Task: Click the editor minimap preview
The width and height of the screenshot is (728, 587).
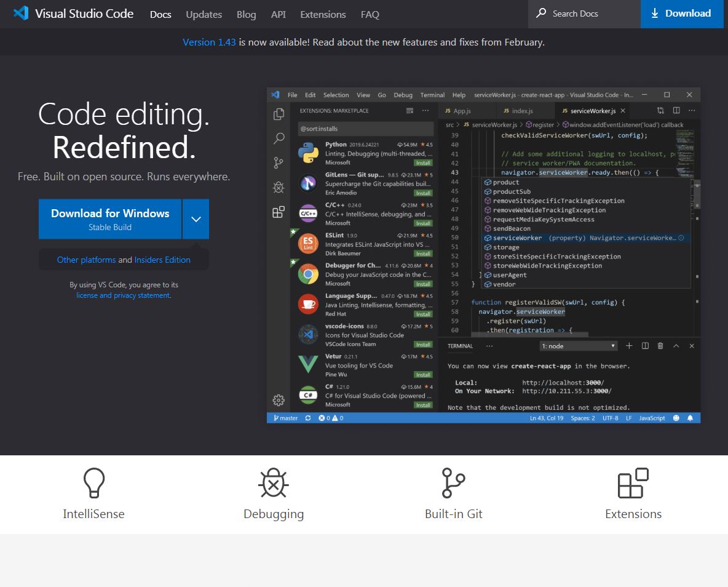Action: [686, 153]
